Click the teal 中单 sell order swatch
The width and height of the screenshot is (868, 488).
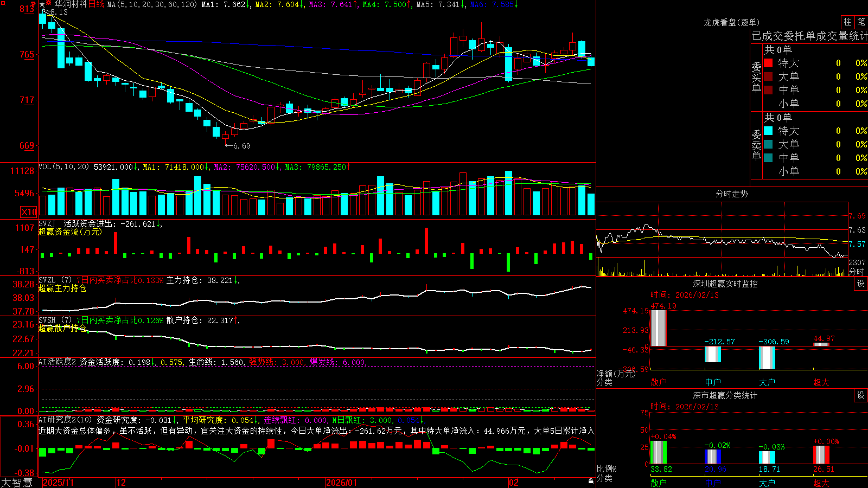tap(768, 158)
